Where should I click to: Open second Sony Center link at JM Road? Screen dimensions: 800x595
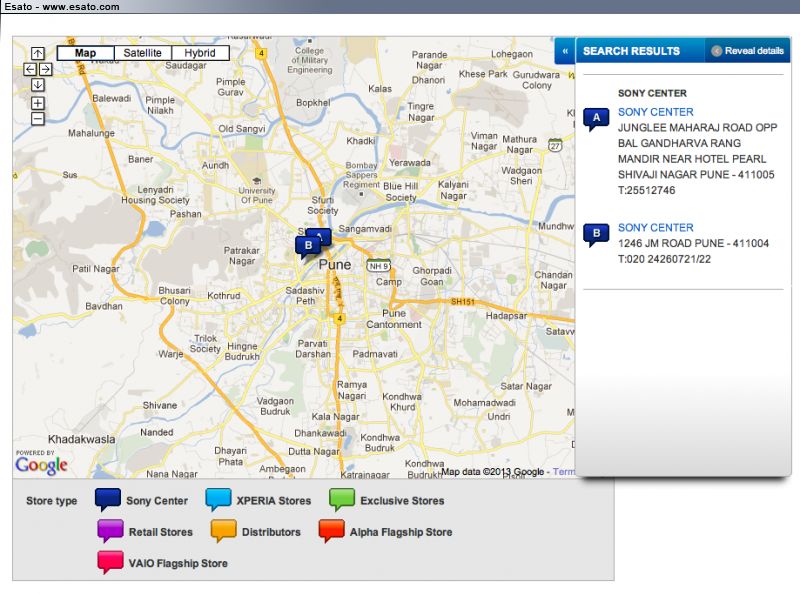pos(655,228)
